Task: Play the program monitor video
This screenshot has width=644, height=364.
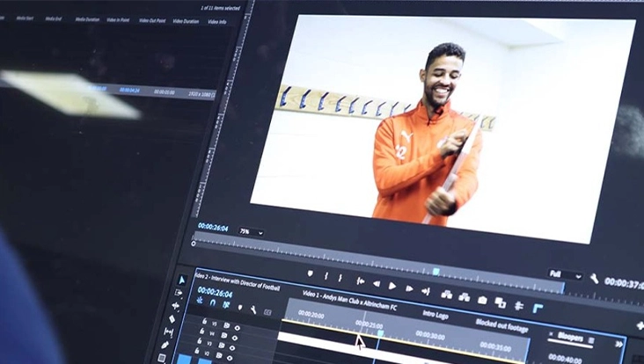Action: [x=392, y=286]
